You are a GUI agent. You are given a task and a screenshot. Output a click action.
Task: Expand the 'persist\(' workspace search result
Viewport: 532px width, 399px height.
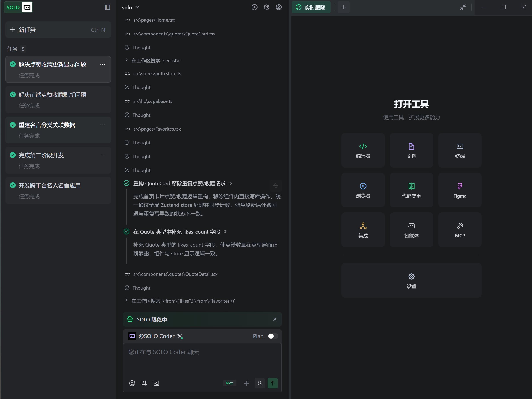pos(127,60)
